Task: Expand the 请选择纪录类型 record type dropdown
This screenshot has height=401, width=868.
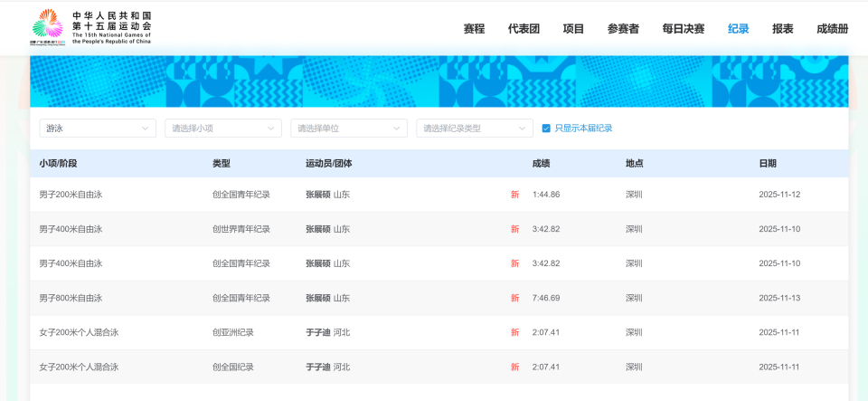Action: point(475,129)
